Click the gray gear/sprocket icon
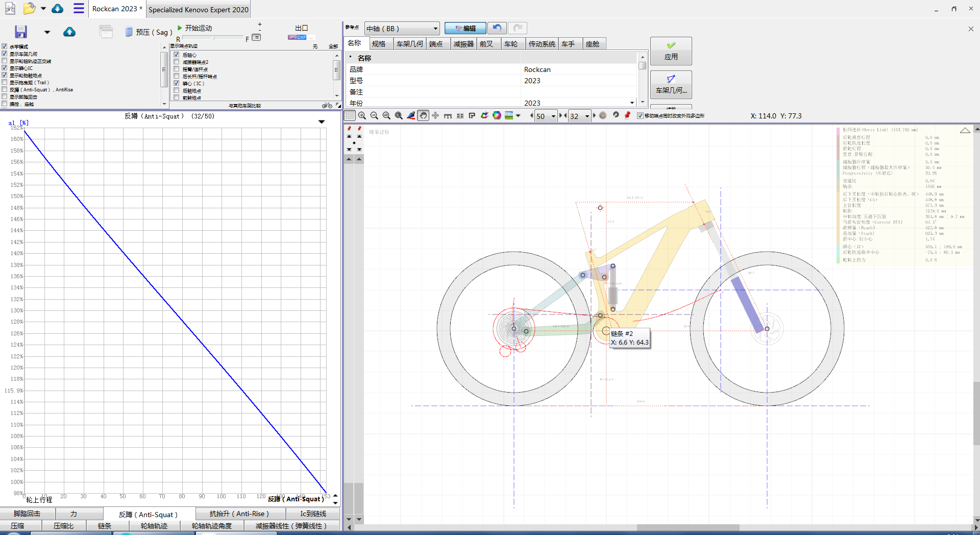This screenshot has height=535, width=980. (603, 115)
